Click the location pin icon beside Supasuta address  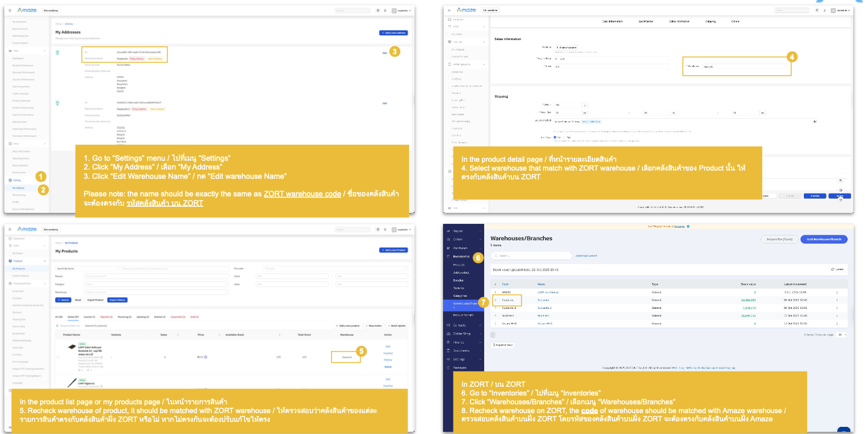pyautogui.click(x=58, y=53)
